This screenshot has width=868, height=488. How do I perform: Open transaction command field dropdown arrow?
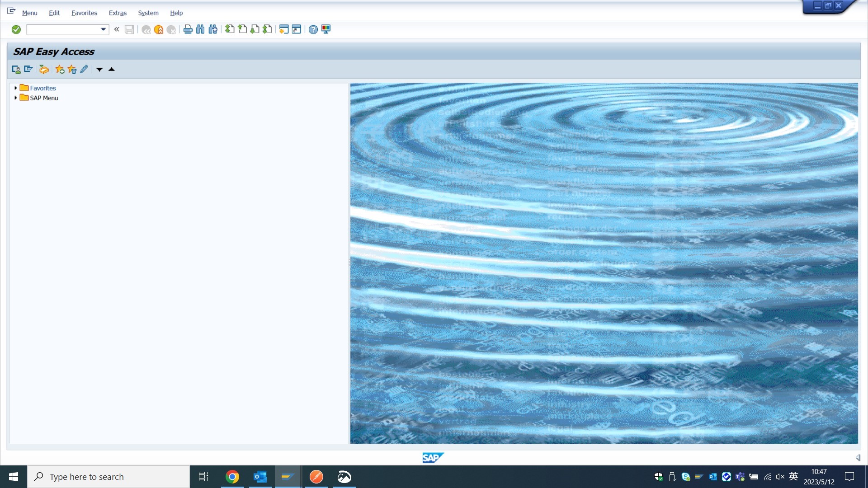pos(103,29)
